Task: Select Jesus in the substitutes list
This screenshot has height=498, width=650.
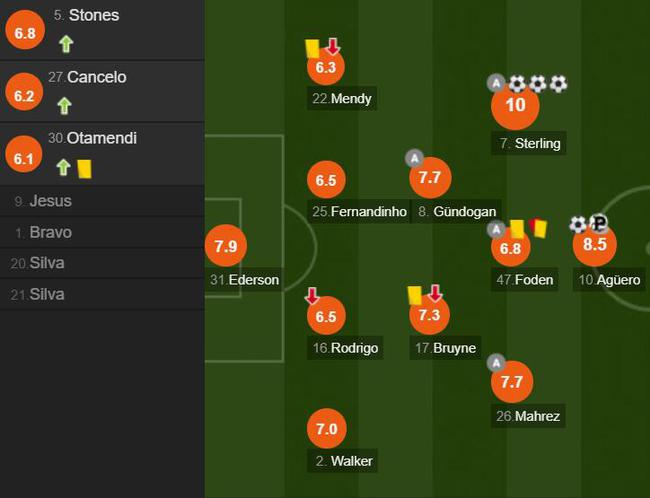Action: tap(50, 201)
